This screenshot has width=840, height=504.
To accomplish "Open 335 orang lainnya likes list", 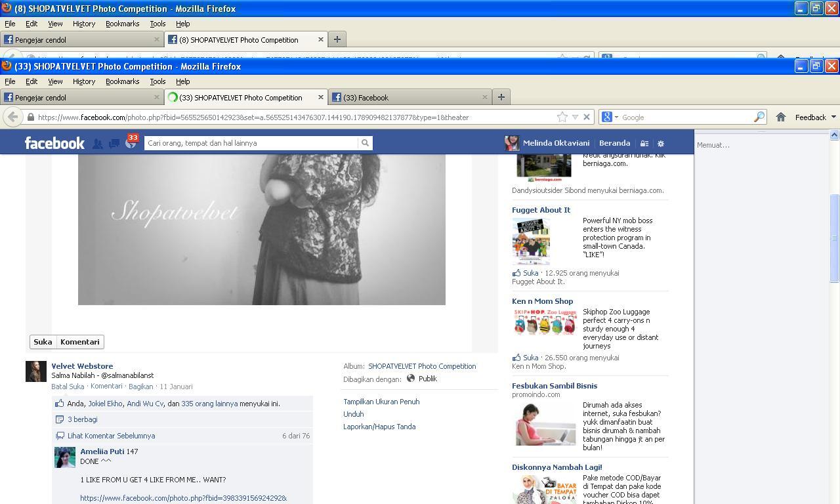I will [x=209, y=404].
